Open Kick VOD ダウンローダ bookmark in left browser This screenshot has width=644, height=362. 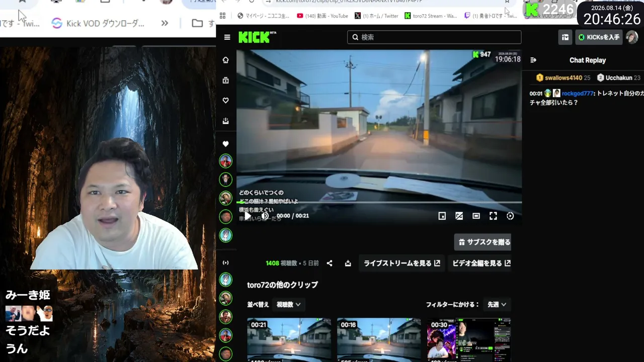pyautogui.click(x=99, y=23)
